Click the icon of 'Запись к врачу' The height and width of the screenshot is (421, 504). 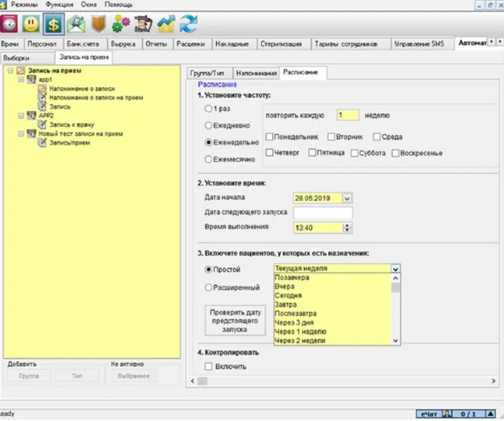(42, 124)
